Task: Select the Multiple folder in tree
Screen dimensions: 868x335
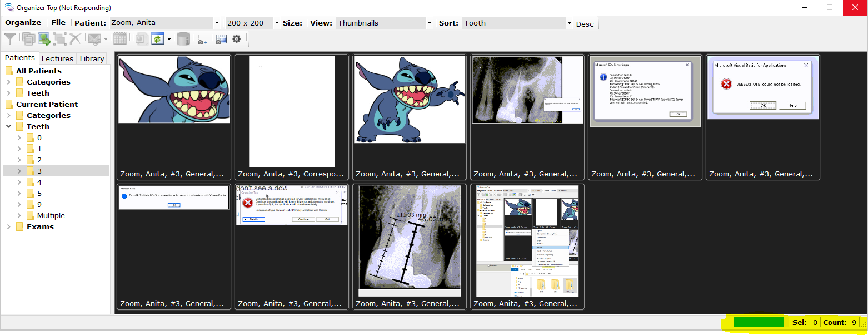Action: coord(51,216)
